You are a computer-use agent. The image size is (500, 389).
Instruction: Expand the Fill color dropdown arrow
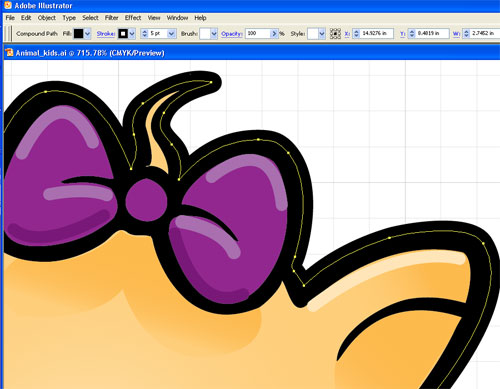(87, 33)
